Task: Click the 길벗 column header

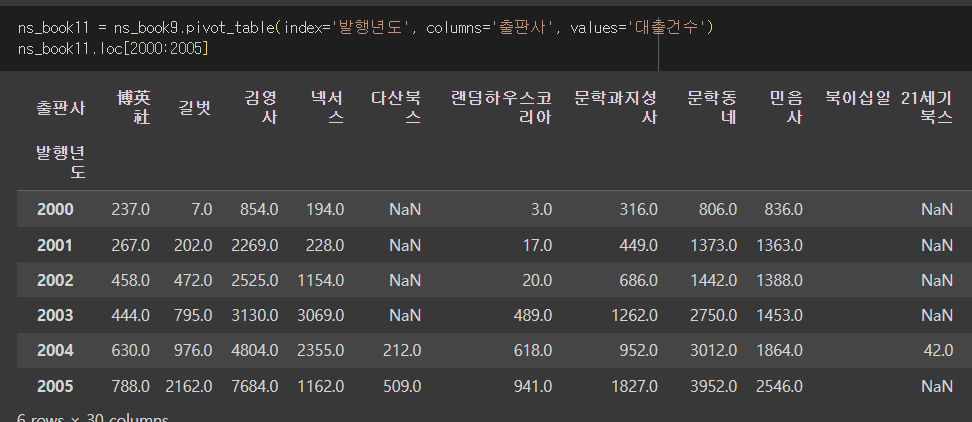Action: tap(195, 108)
